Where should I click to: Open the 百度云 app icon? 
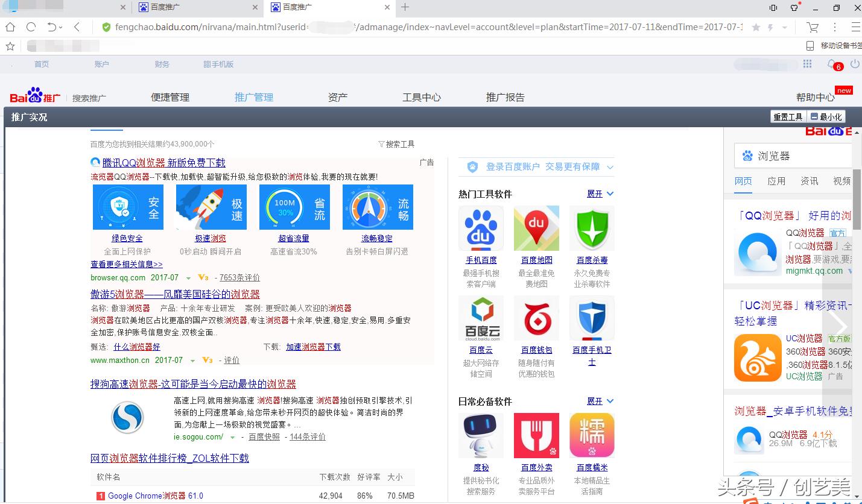(481, 318)
